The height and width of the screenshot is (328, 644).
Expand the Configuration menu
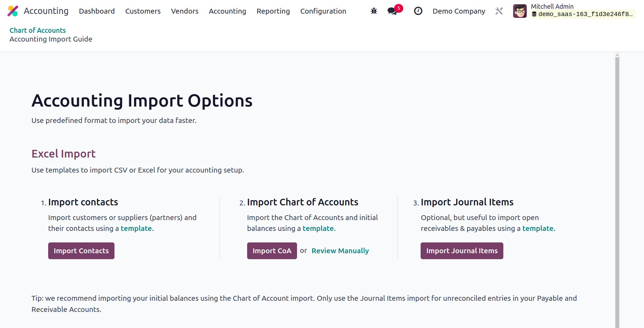point(323,11)
